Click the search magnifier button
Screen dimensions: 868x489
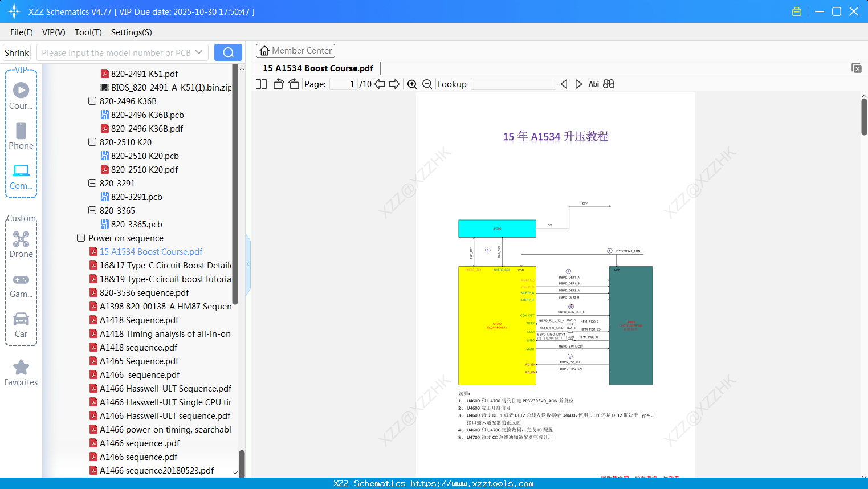tap(228, 52)
